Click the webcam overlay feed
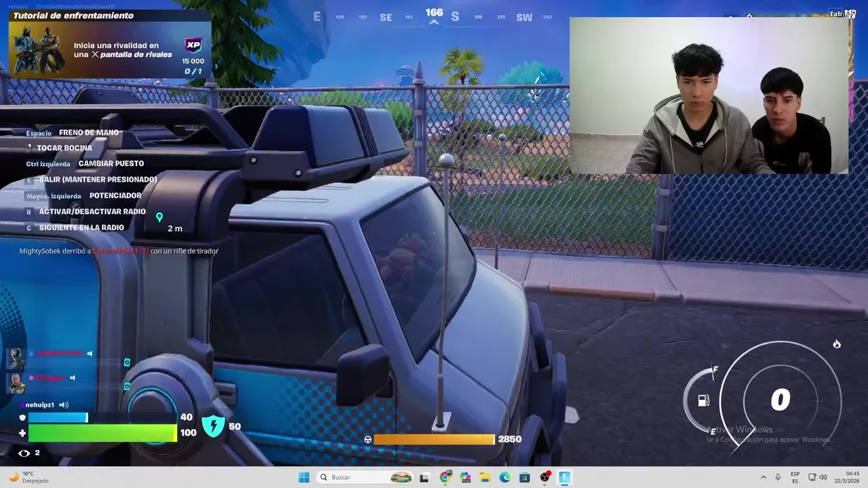This screenshot has height=488, width=868. pyautogui.click(x=709, y=96)
